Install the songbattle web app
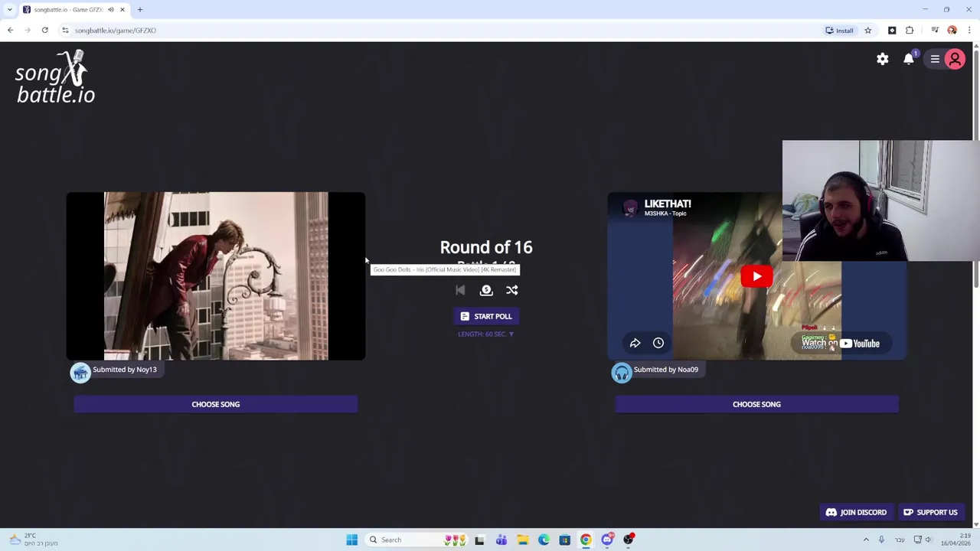 (839, 31)
